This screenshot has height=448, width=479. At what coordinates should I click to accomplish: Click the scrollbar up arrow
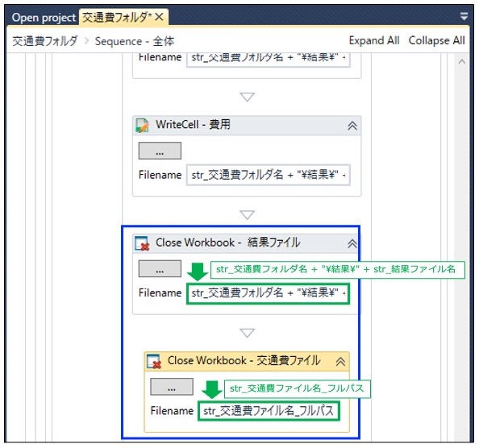pyautogui.click(x=461, y=62)
